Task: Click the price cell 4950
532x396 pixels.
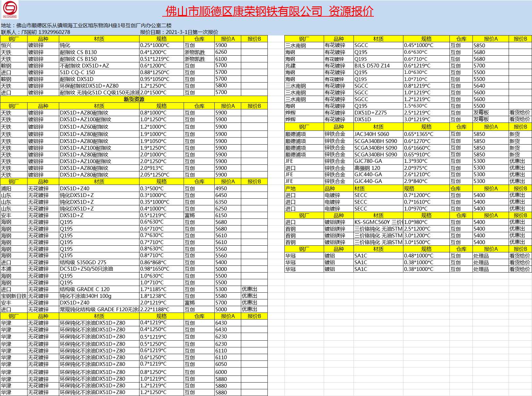Action: (228, 188)
